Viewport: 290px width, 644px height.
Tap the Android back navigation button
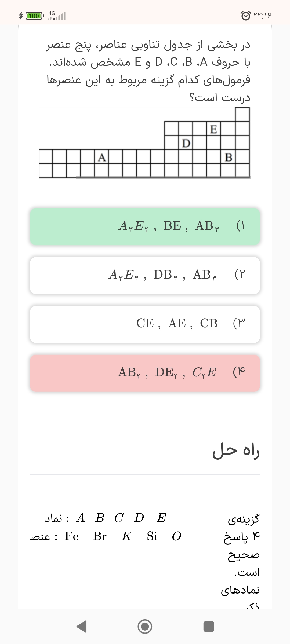click(82, 627)
